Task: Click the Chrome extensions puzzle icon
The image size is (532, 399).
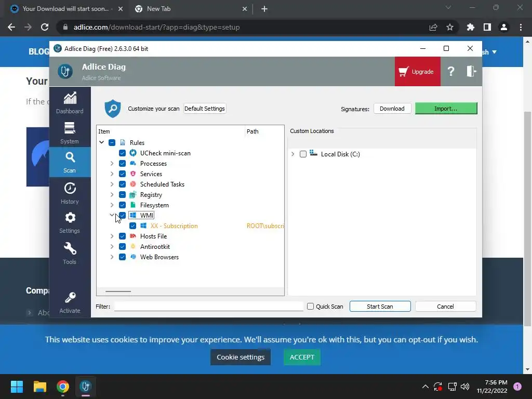Action: click(x=470, y=27)
